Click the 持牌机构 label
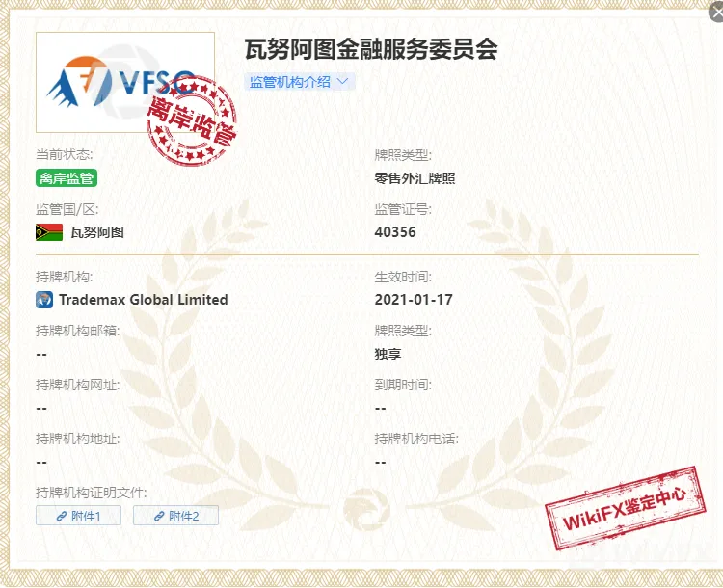The image size is (723, 588). [x=64, y=278]
